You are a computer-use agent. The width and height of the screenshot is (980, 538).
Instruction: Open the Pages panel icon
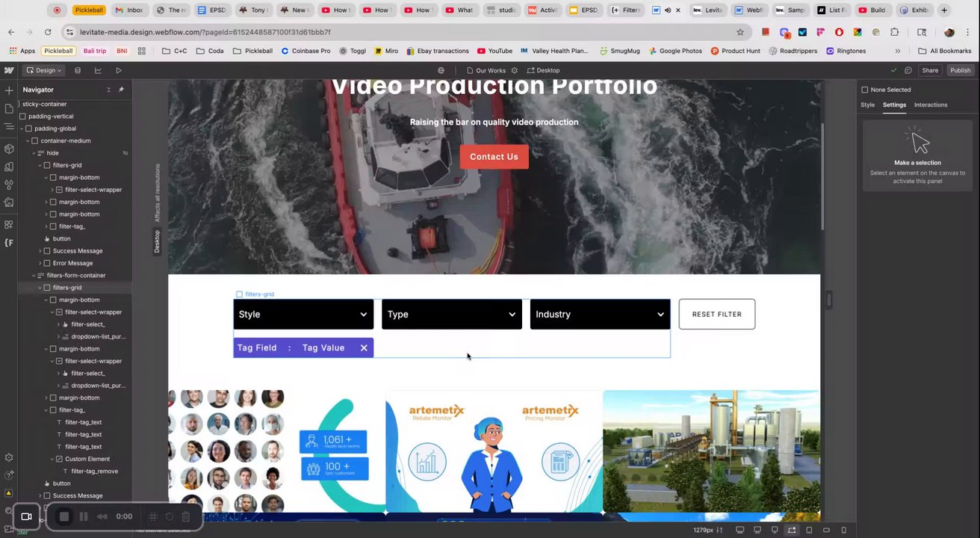(x=9, y=109)
